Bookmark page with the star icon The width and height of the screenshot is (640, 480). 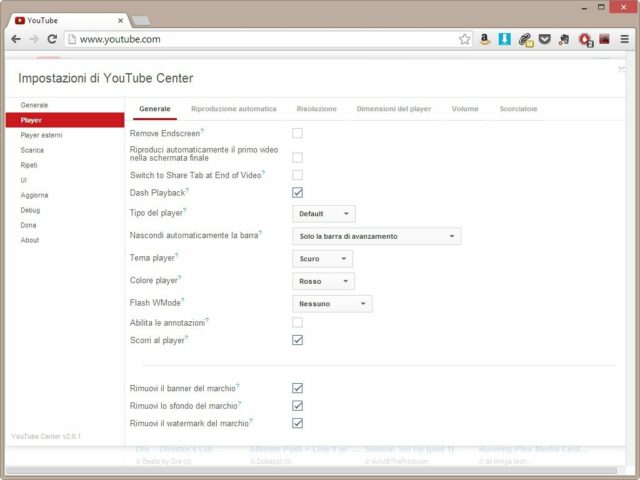(x=464, y=39)
